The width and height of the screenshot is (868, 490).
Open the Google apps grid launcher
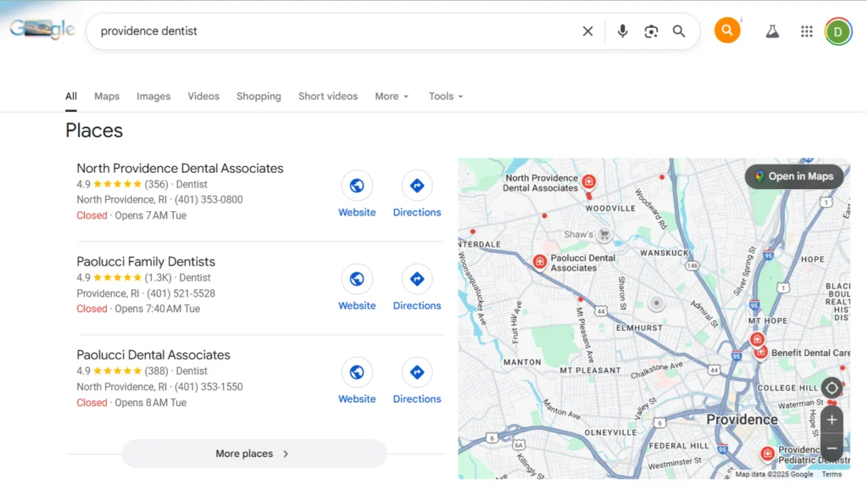pyautogui.click(x=806, y=31)
